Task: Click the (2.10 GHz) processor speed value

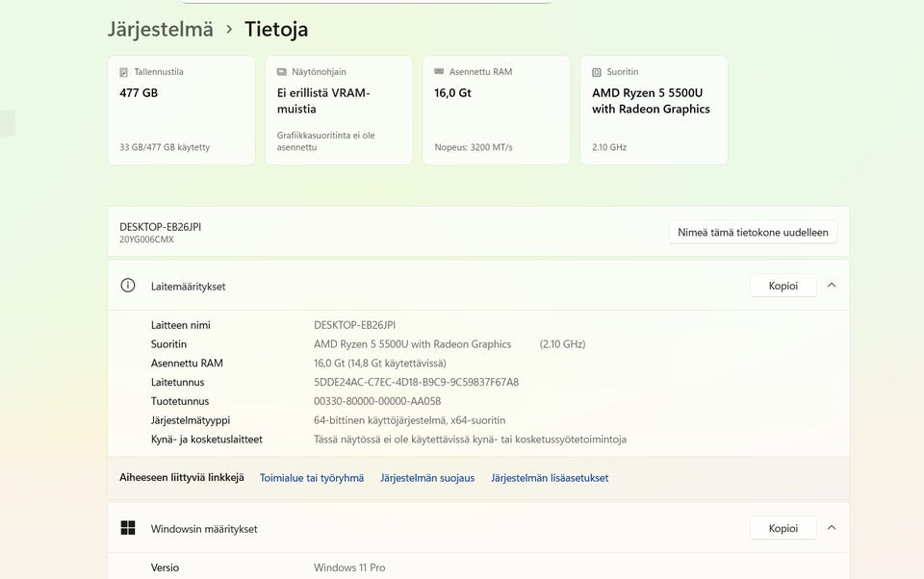Action: (x=562, y=344)
